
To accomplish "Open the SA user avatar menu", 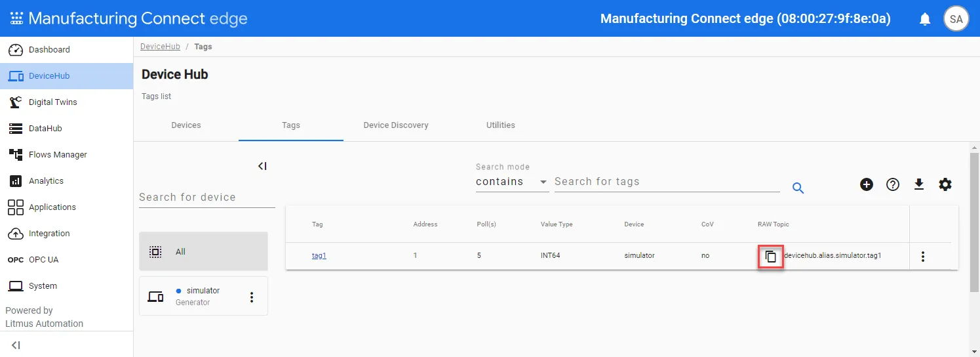I will (x=956, y=19).
